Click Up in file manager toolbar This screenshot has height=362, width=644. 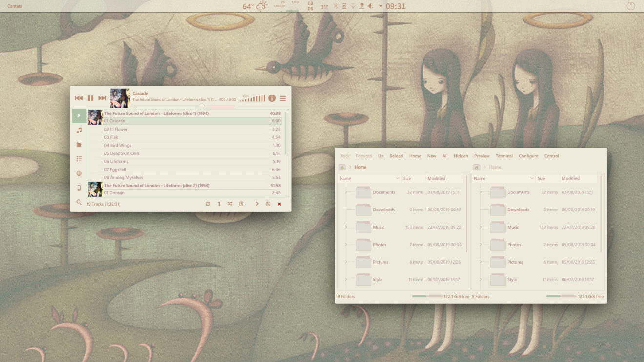point(381,156)
